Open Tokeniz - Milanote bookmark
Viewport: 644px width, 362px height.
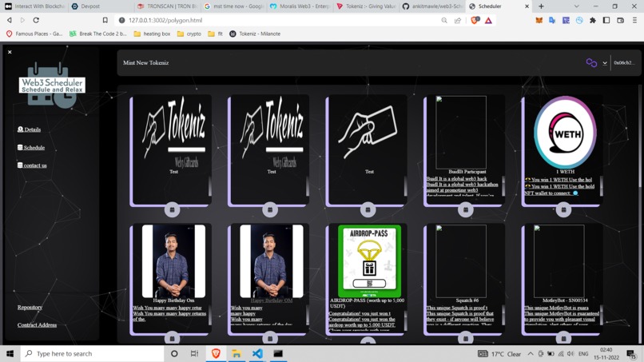pos(255,34)
